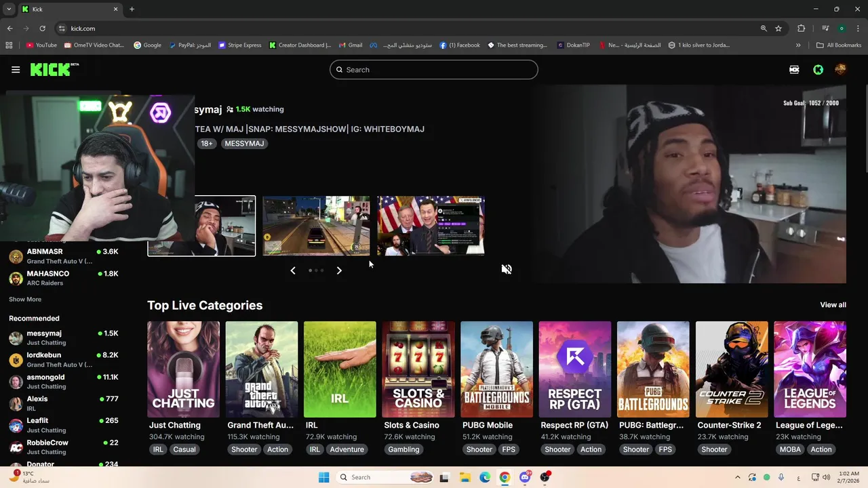Open the Chrome profile avatar
868x488 pixels.
[x=842, y=28]
